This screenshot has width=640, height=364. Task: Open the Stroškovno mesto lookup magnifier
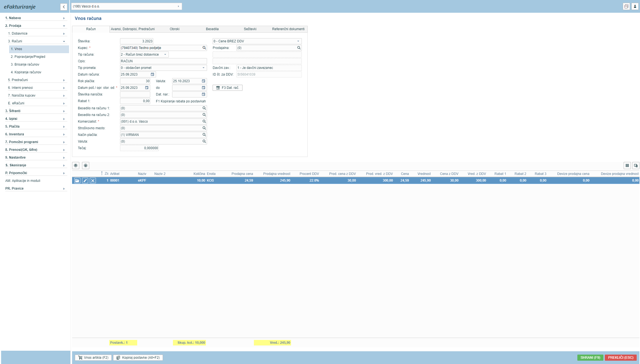(204, 128)
